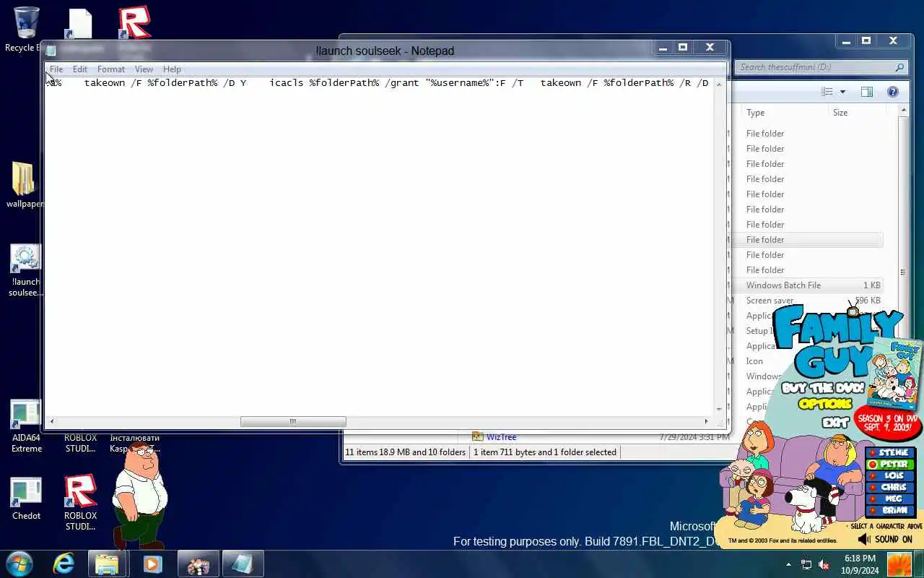Select Stewie in the Family Guy character list
This screenshot has width=924, height=578.
tap(891, 453)
